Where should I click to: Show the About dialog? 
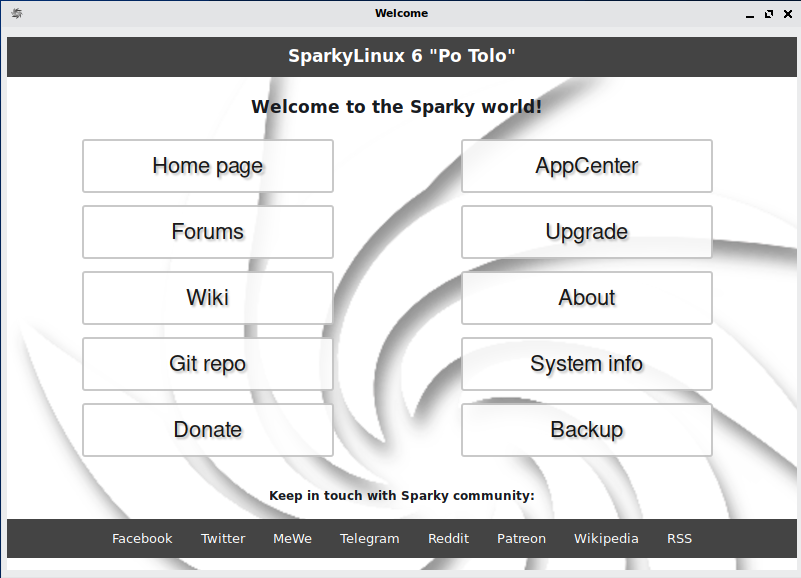click(586, 298)
